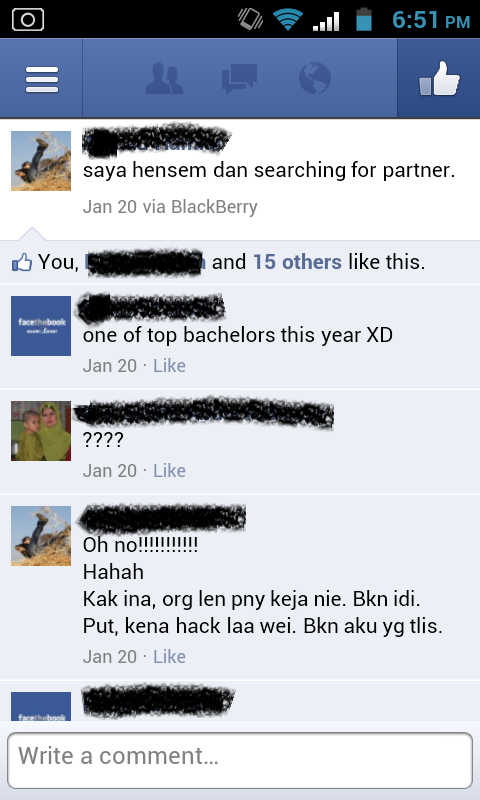Tap the small thumbs-up icon beside 'You'
This screenshot has width=480, height=800.
click(x=22, y=263)
